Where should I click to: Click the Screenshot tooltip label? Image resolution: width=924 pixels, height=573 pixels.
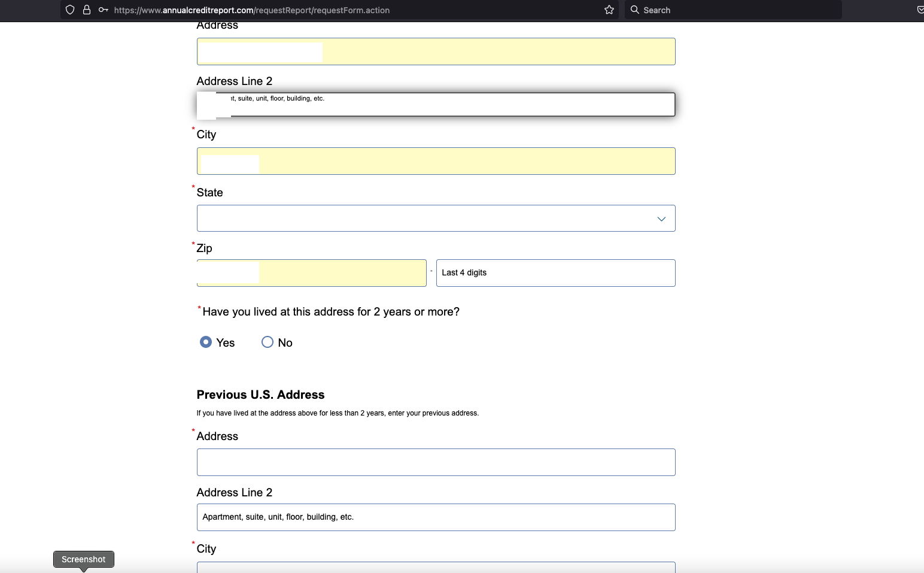[84, 559]
